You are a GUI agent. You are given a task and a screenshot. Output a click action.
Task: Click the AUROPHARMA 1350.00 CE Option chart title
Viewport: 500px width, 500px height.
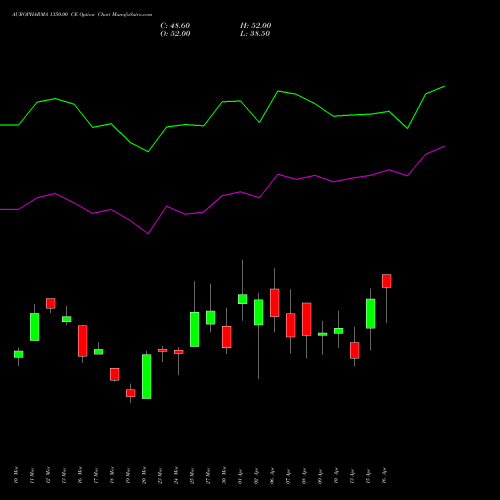click(82, 15)
